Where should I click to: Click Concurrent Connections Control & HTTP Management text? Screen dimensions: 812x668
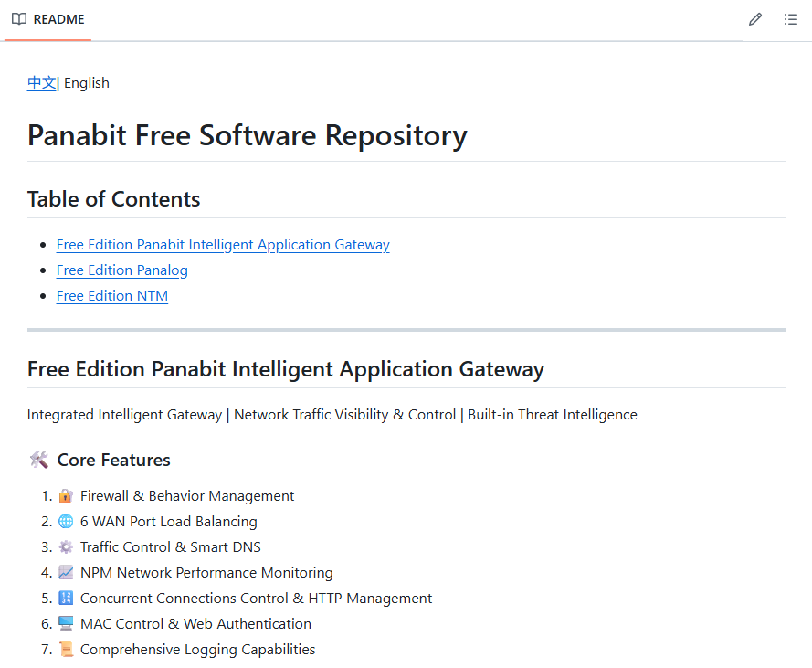click(256, 598)
